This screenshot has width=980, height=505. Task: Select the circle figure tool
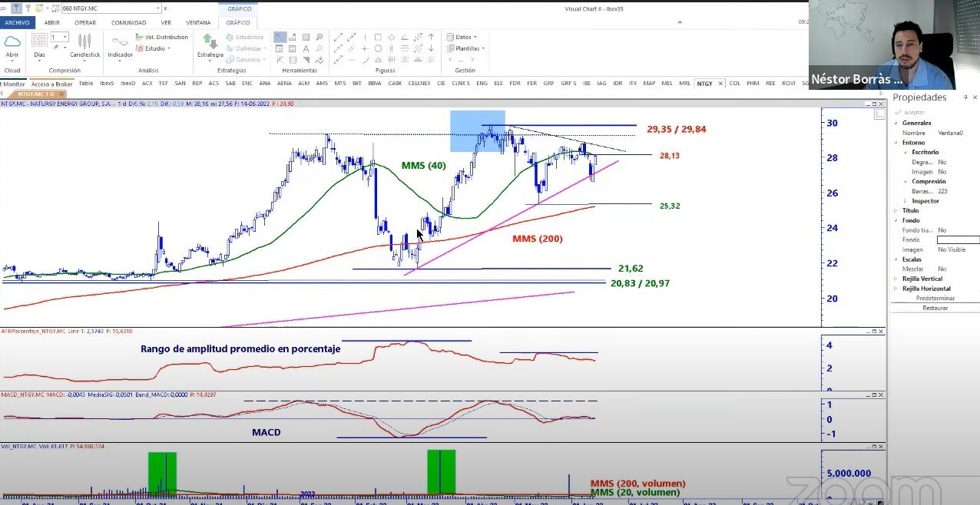tap(377, 48)
